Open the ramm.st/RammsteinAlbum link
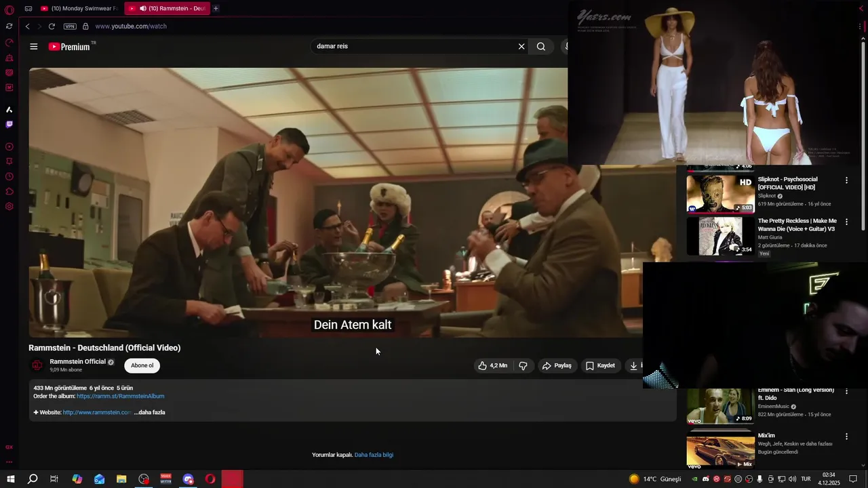 coord(121,396)
